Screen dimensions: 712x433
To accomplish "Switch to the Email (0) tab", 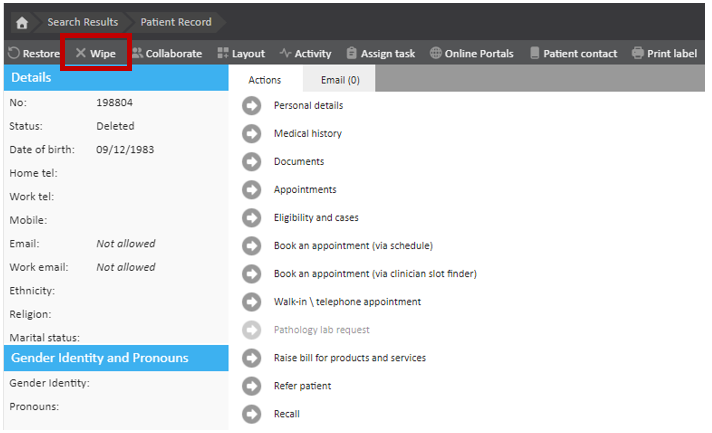I will [340, 80].
